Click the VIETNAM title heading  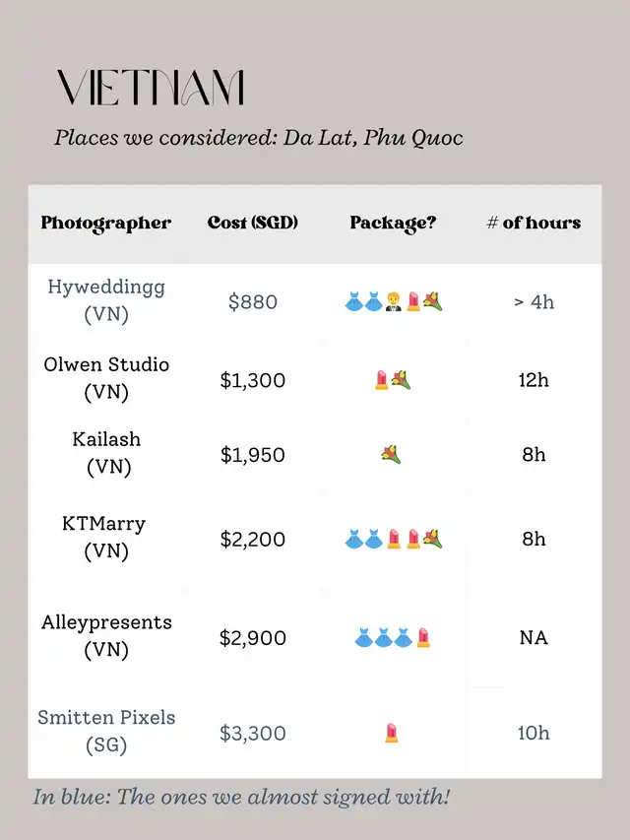(151, 88)
